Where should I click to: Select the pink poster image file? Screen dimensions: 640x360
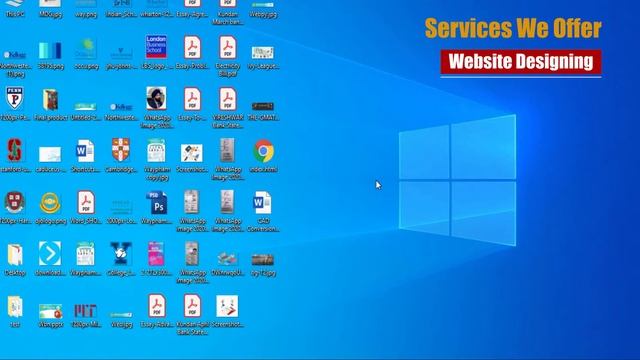tap(156, 253)
